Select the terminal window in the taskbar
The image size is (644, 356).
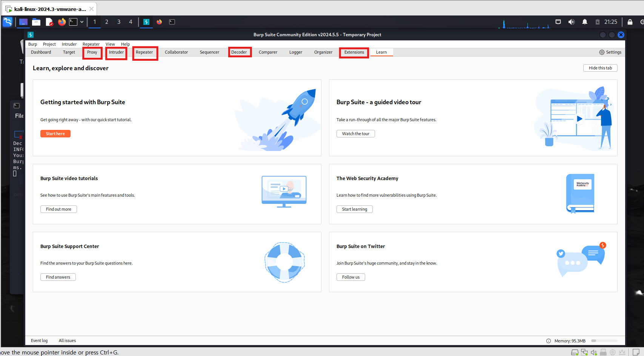pos(172,22)
